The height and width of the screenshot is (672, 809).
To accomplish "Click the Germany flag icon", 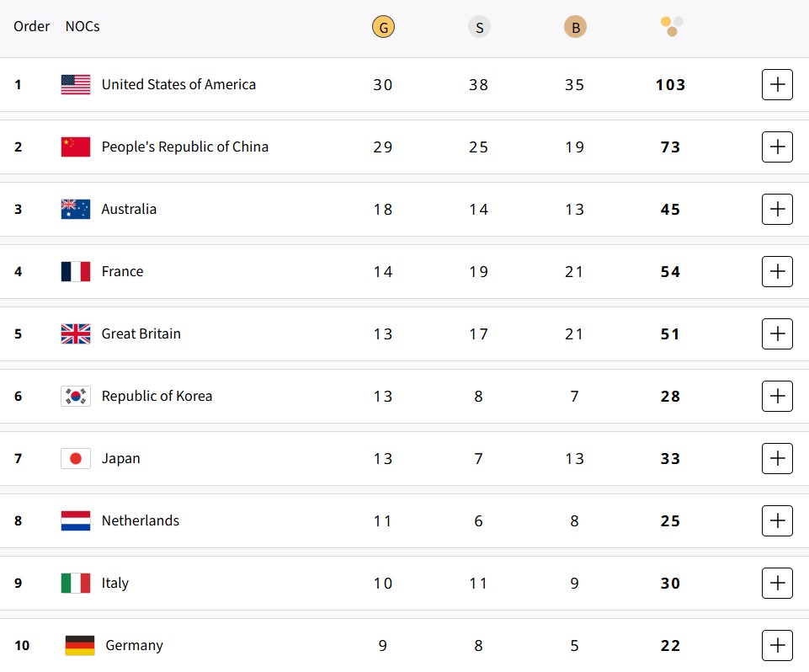I will click(x=75, y=645).
